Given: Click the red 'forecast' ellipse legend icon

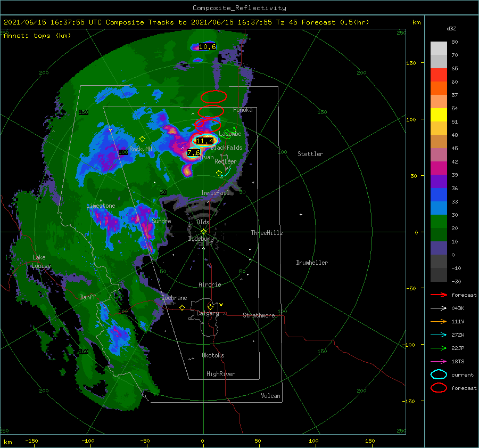Looking at the screenshot, I should pyautogui.click(x=439, y=388).
